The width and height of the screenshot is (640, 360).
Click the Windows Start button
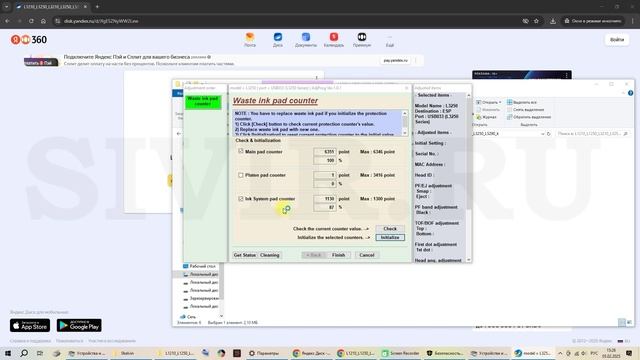click(x=8, y=353)
